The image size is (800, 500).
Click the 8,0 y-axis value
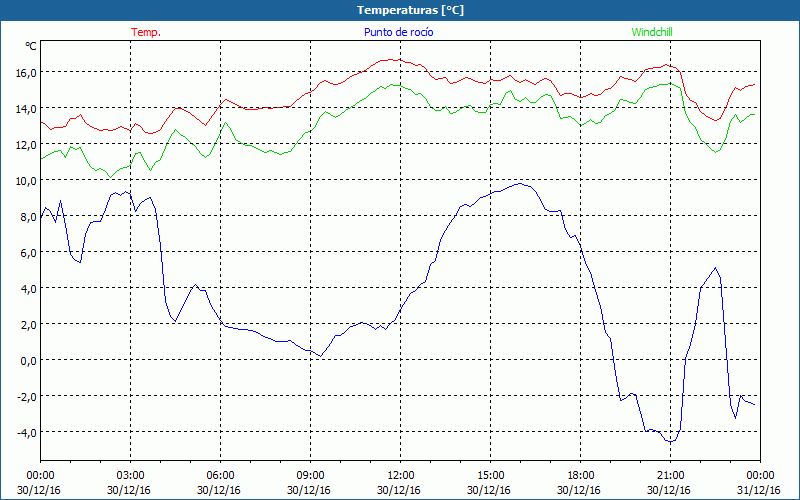[x=29, y=216]
